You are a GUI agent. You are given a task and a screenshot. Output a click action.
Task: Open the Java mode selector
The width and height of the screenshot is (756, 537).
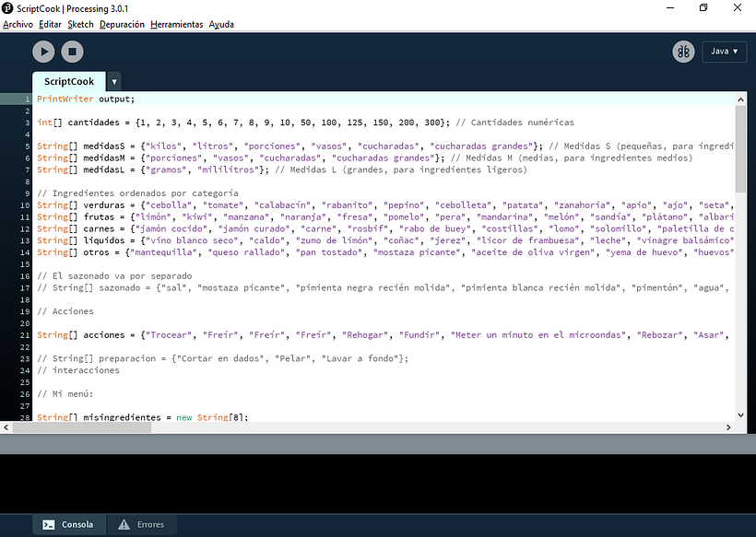tap(724, 52)
